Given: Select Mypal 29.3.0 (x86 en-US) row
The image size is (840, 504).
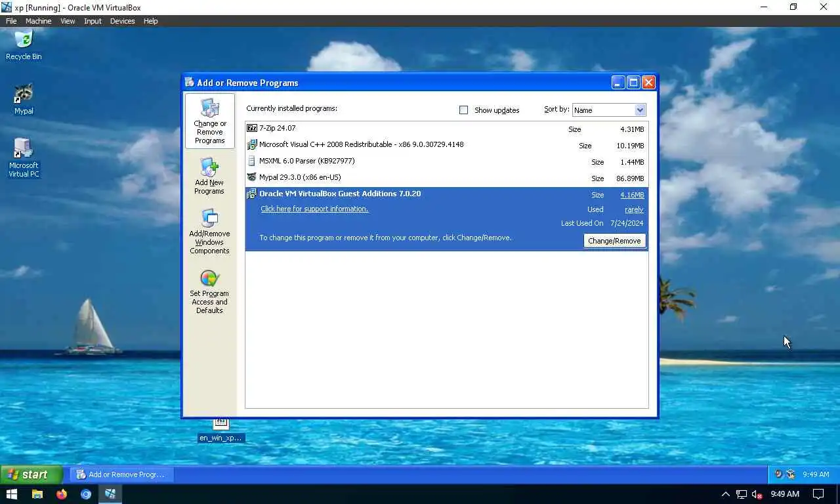Looking at the screenshot, I should click(x=446, y=178).
